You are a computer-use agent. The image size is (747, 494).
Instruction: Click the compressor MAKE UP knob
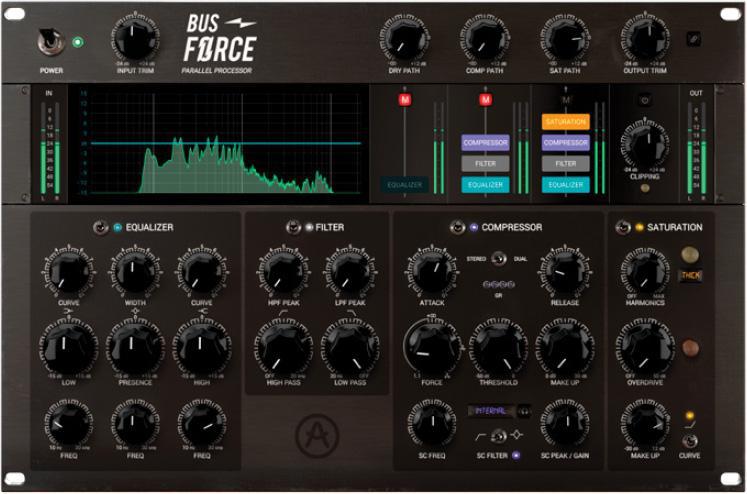pos(565,348)
